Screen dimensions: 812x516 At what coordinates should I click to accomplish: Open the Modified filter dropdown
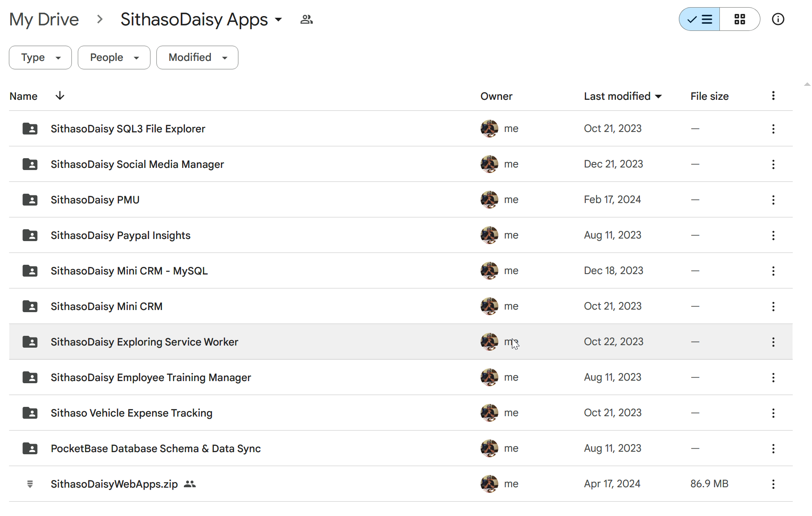point(197,58)
